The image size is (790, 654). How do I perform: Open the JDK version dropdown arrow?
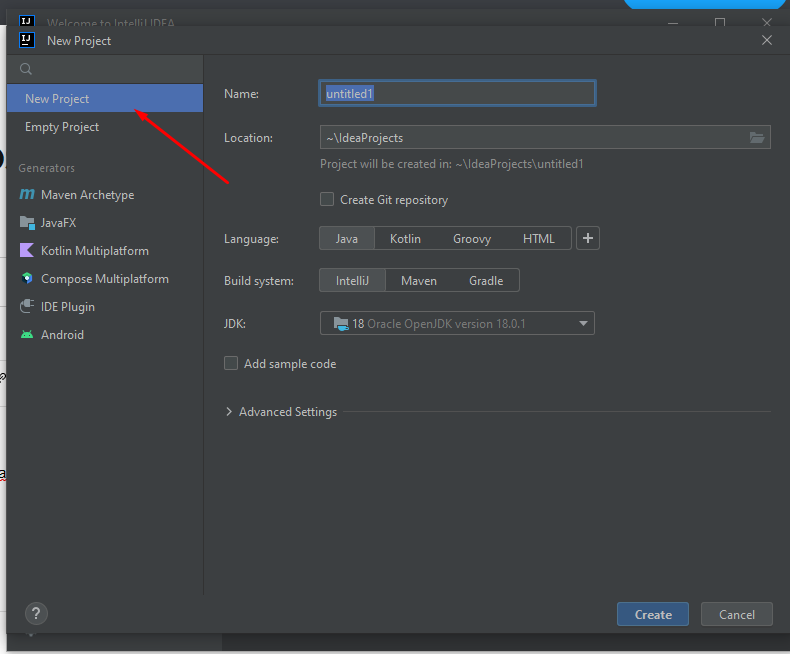(x=583, y=323)
